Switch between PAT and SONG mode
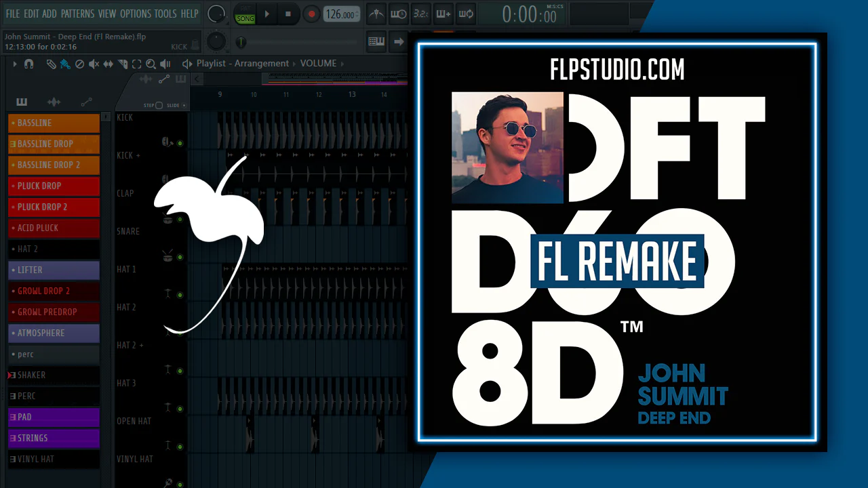The width and height of the screenshot is (868, 488). 245,14
